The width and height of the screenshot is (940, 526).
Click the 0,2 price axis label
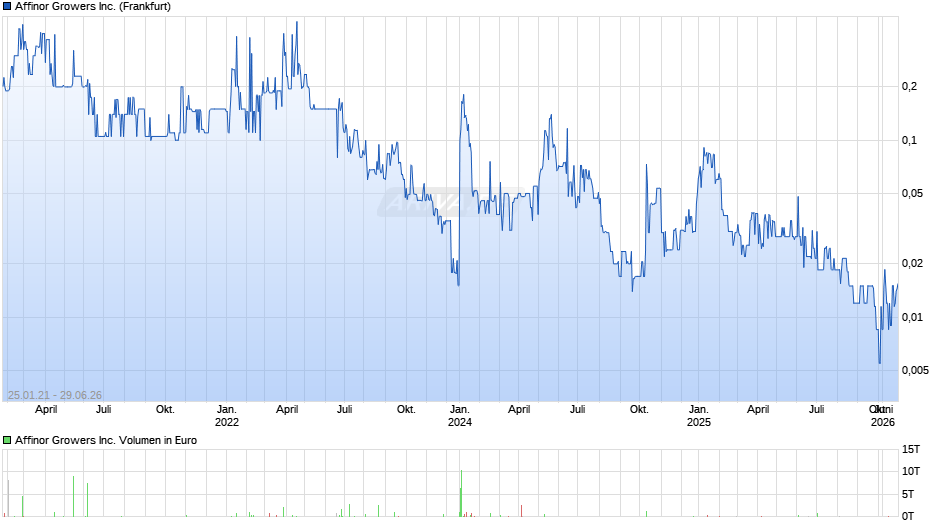click(909, 86)
